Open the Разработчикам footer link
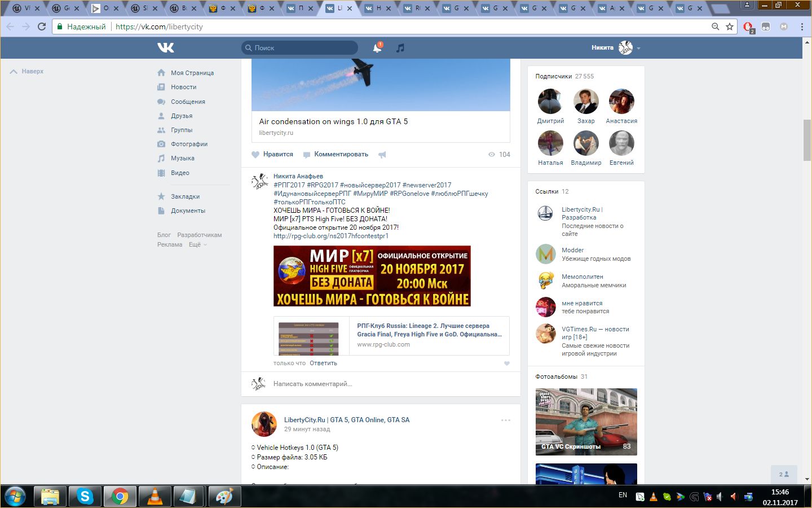812x508 pixels. (x=200, y=235)
